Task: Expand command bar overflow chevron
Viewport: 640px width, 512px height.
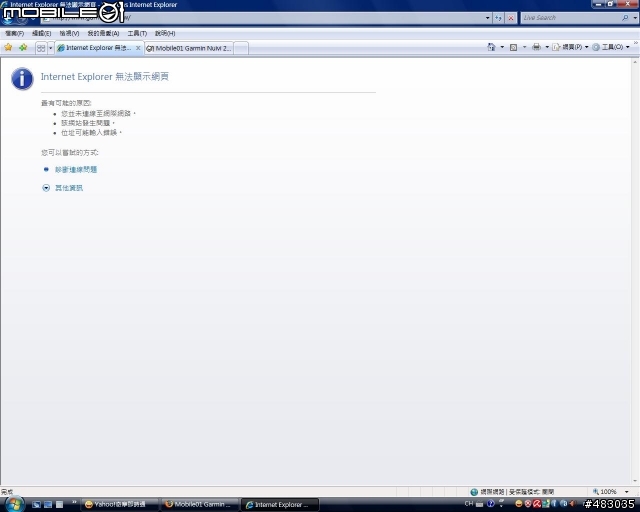Action: [636, 42]
